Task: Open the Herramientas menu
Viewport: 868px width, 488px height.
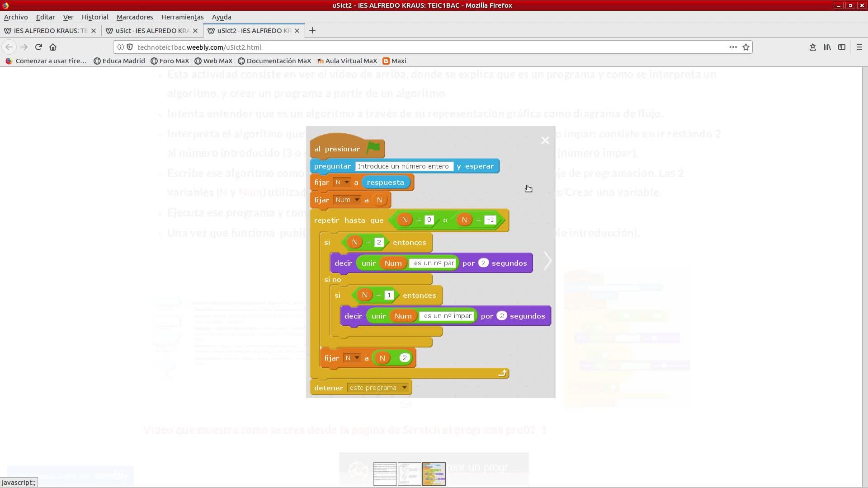Action: point(182,17)
